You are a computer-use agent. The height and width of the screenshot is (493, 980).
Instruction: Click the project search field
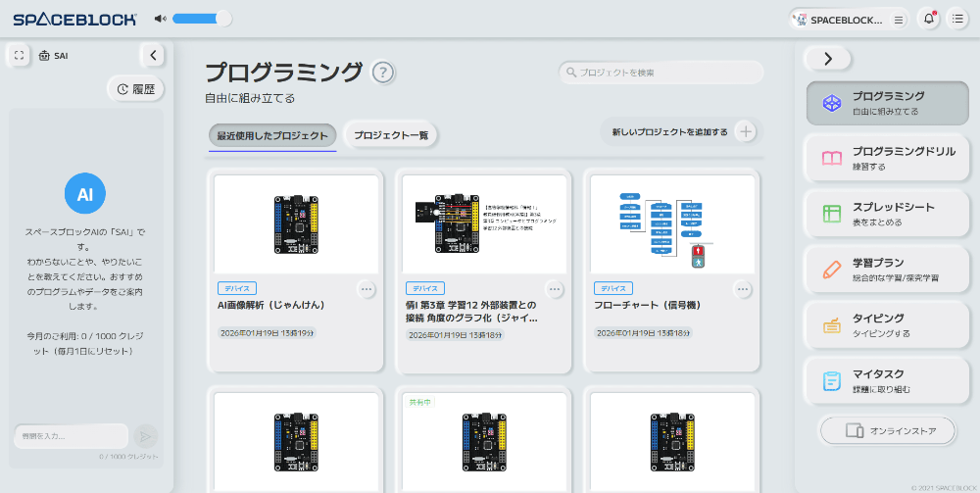tap(661, 73)
